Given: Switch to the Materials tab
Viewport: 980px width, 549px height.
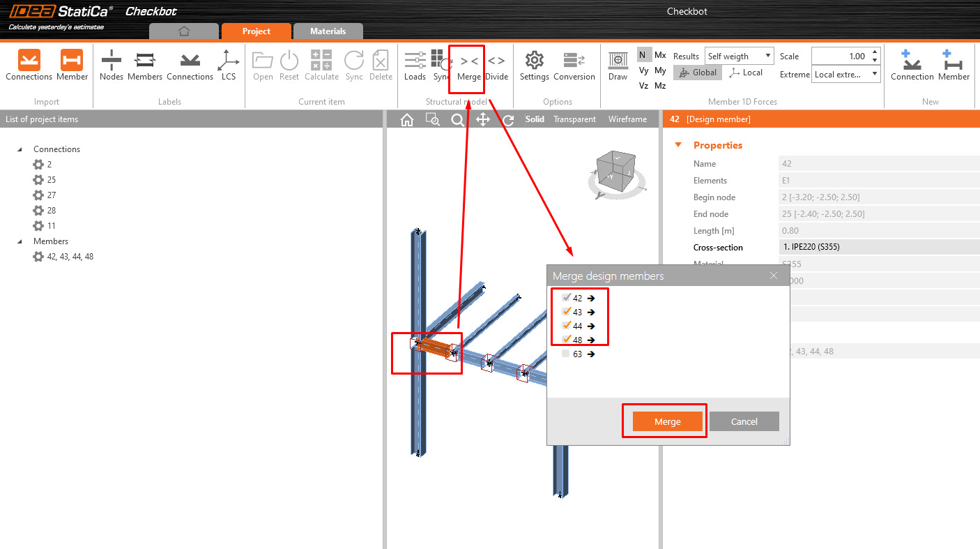Looking at the screenshot, I should 328,31.
